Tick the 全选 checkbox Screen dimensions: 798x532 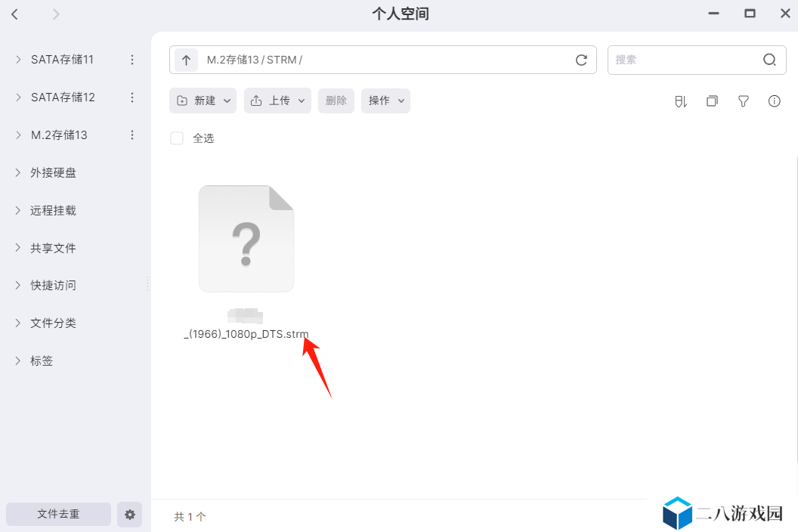(177, 138)
